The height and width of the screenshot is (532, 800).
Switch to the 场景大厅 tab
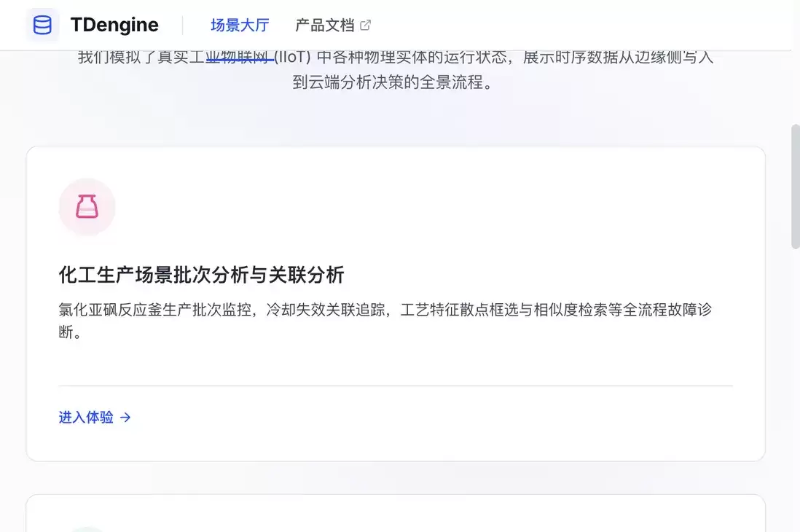(x=240, y=25)
